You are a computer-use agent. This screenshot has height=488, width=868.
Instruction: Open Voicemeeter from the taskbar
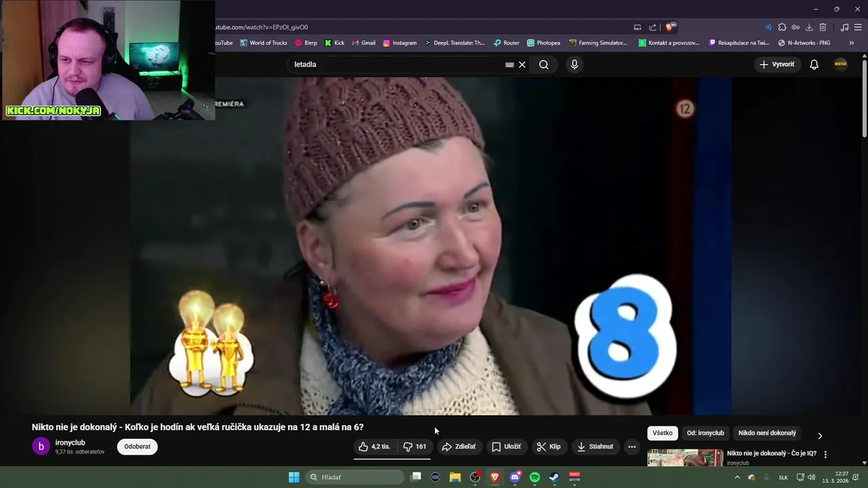pos(574,477)
